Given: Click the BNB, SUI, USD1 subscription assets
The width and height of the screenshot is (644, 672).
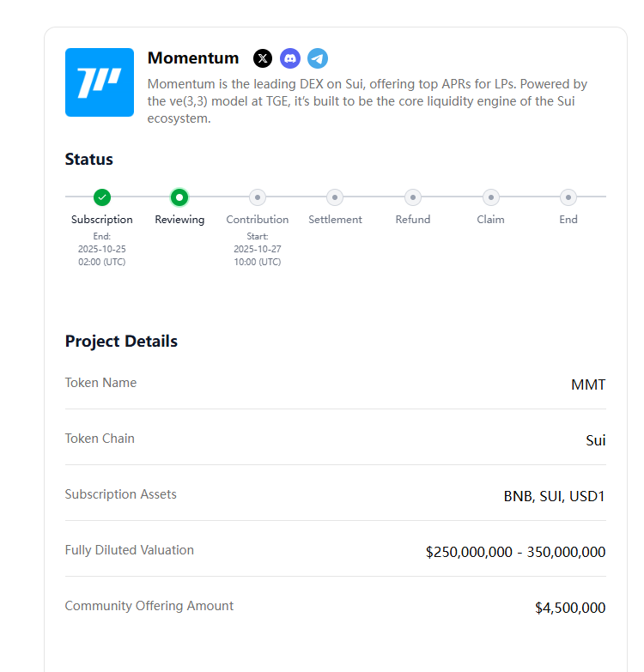Looking at the screenshot, I should (554, 496).
